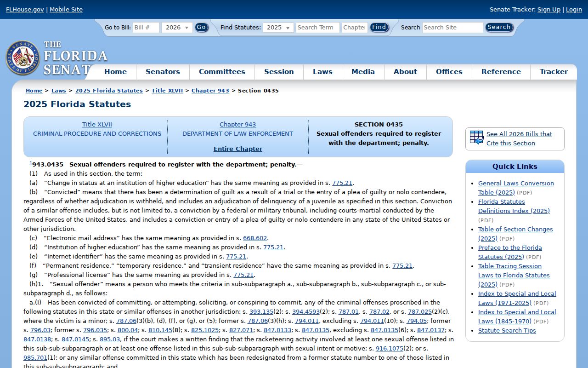Viewport: 588px width, 368px height.
Task: Open statute link 895.03
Action: [x=110, y=339]
